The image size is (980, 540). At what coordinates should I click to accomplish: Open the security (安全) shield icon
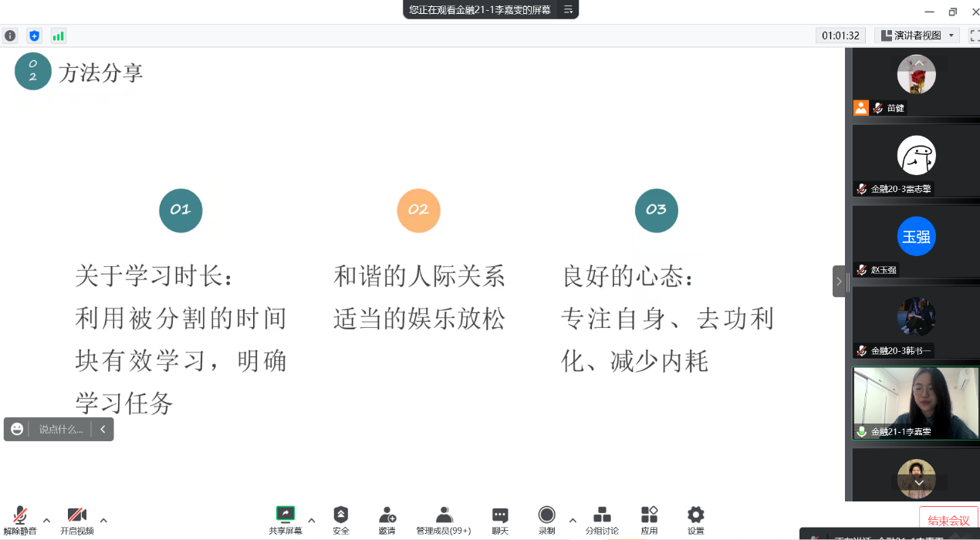(340, 520)
